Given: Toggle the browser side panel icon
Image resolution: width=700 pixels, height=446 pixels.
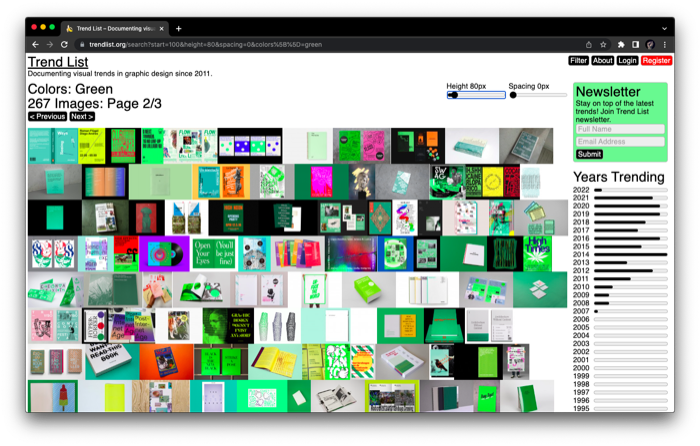Looking at the screenshot, I should click(635, 45).
